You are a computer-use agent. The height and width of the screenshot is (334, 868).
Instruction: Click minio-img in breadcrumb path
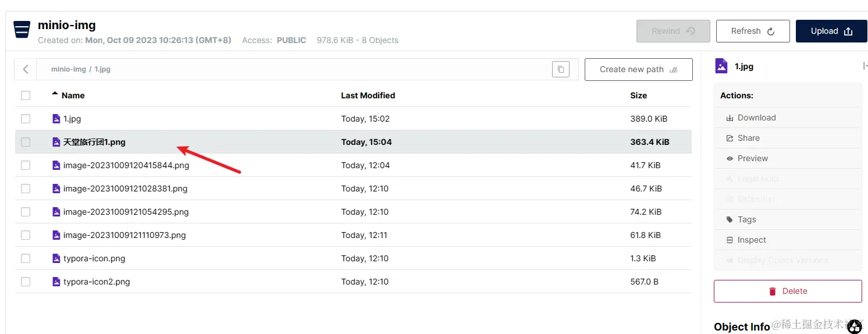[x=69, y=69]
